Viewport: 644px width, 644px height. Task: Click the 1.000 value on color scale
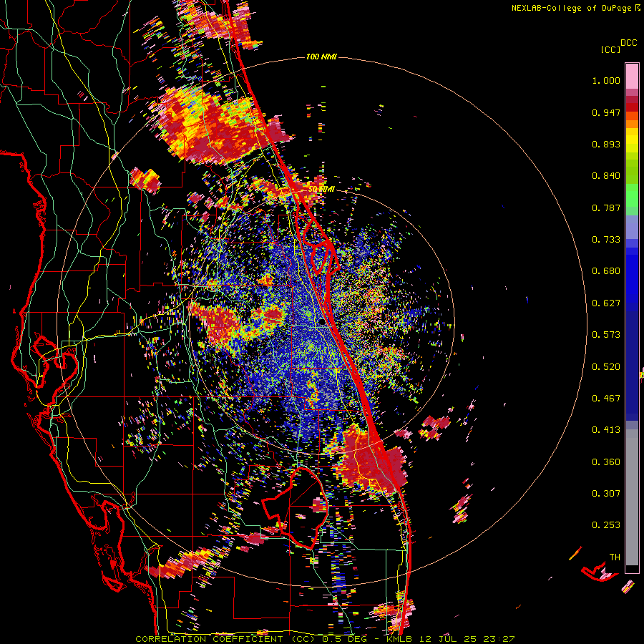point(606,80)
